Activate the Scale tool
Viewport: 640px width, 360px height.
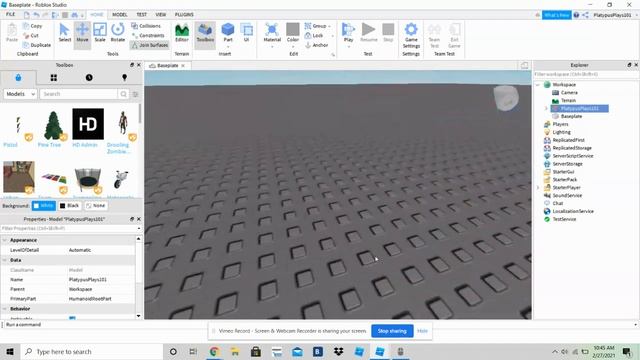pos(100,32)
